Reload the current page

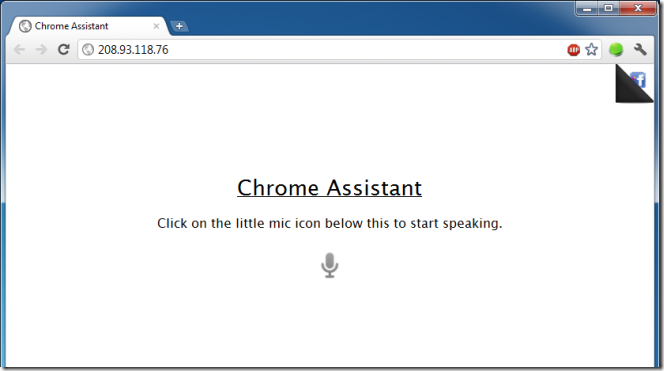pyautogui.click(x=64, y=50)
